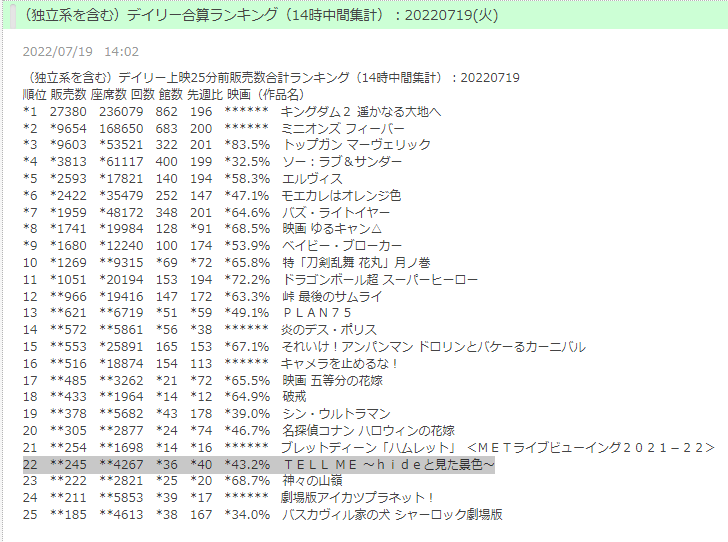Click seat count *48172
Image resolution: width=728 pixels, height=542 pixels.
pyautogui.click(x=121, y=213)
